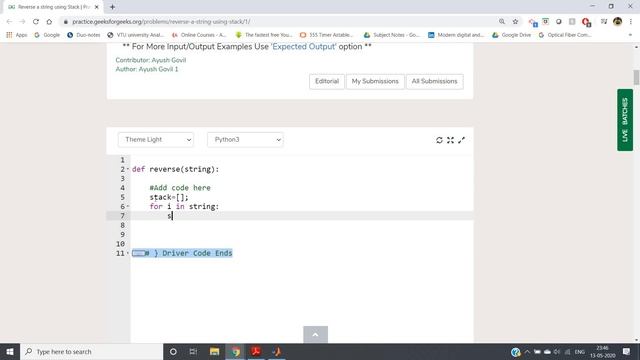The image size is (640, 360).
Task: Click the red extension icon in toolbar
Action: [586, 22]
